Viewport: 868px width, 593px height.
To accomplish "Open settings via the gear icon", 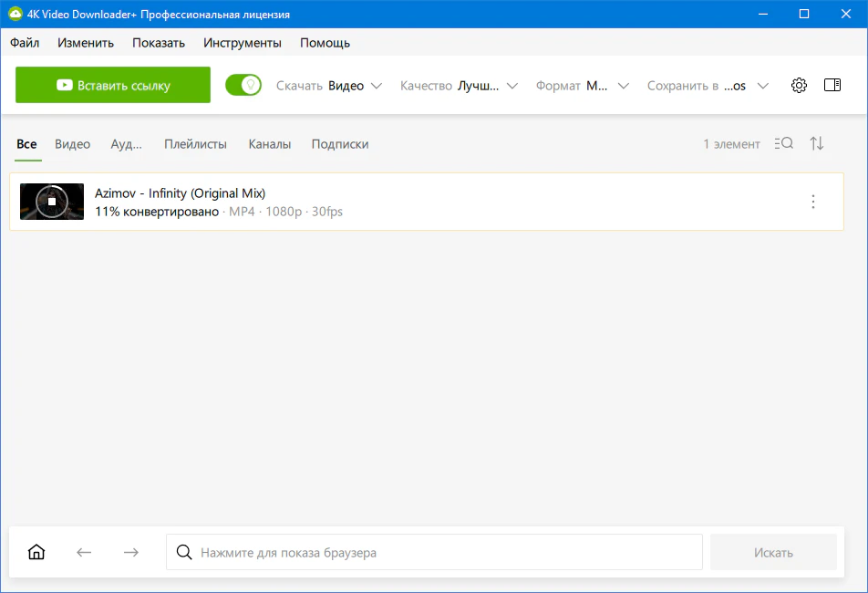I will [799, 86].
